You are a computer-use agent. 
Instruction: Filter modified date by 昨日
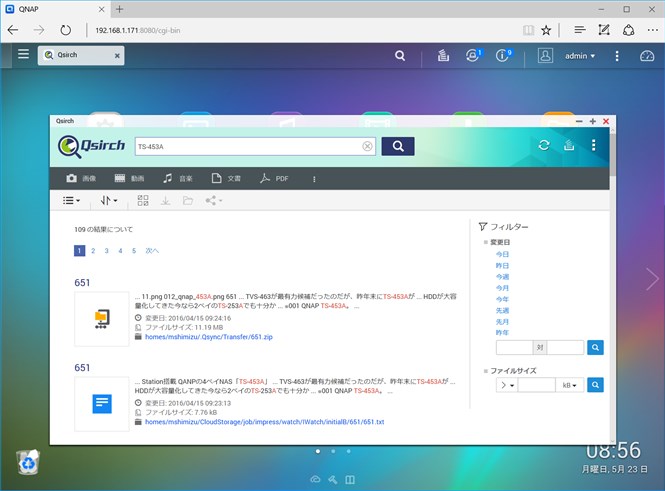pos(502,265)
